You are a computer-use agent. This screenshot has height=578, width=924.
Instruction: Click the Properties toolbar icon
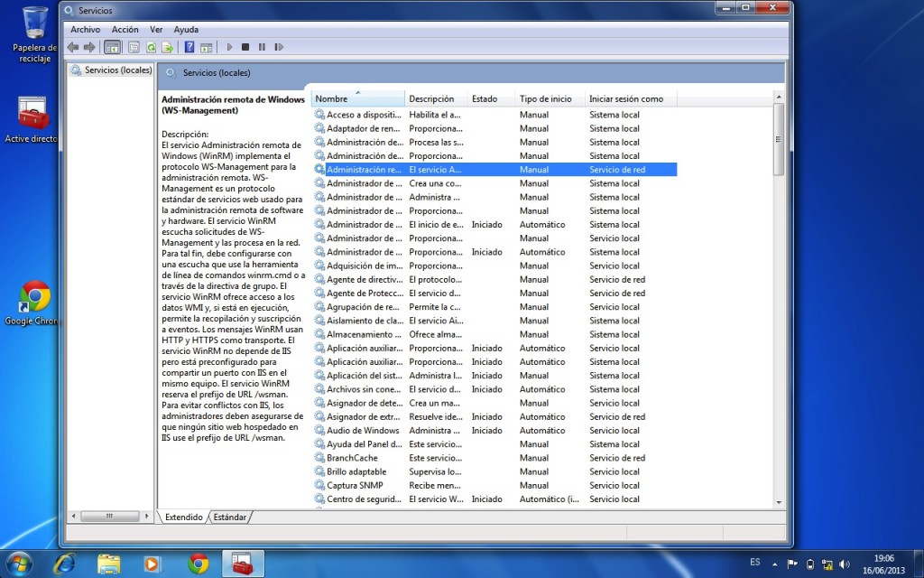134,47
